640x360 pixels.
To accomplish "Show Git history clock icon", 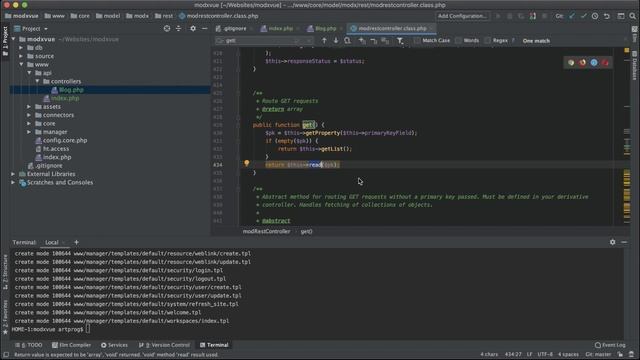I will [x=595, y=16].
